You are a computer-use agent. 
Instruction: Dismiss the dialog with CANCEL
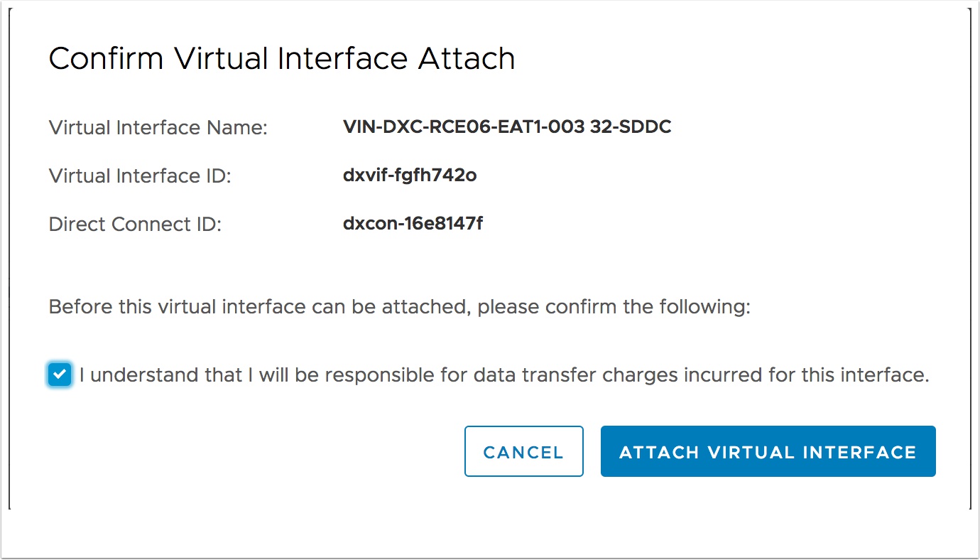pyautogui.click(x=523, y=451)
